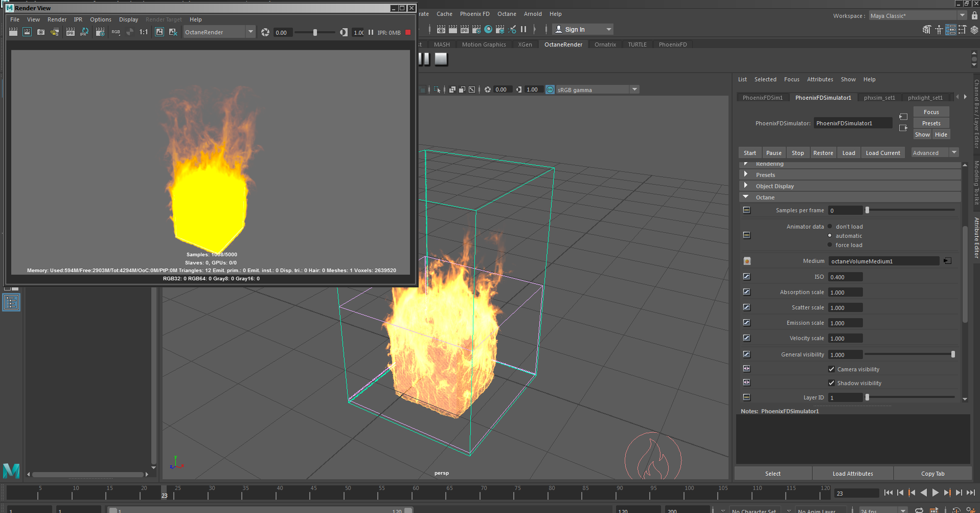Click the exposure aperture icon in Render View
The image size is (980, 513).
click(x=265, y=32)
